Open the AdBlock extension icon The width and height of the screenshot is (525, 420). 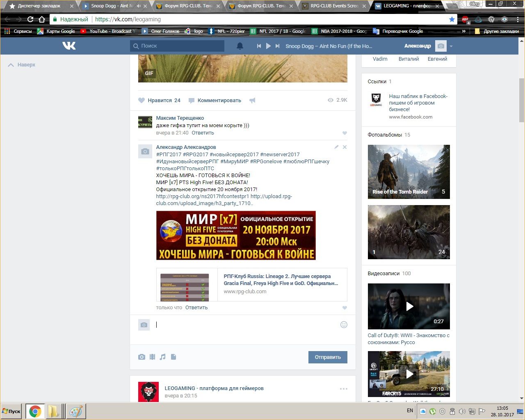[465, 19]
